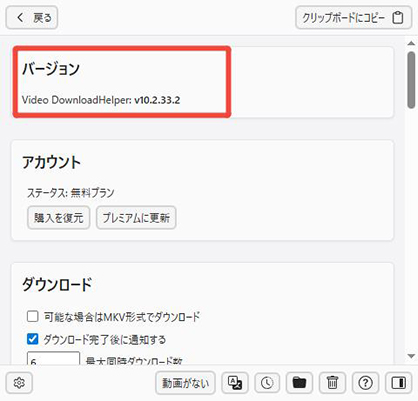Image resolution: width=418 pixels, height=401 pixels.
Task: Open settings gear icon in the bottom bar
Action: [x=19, y=383]
